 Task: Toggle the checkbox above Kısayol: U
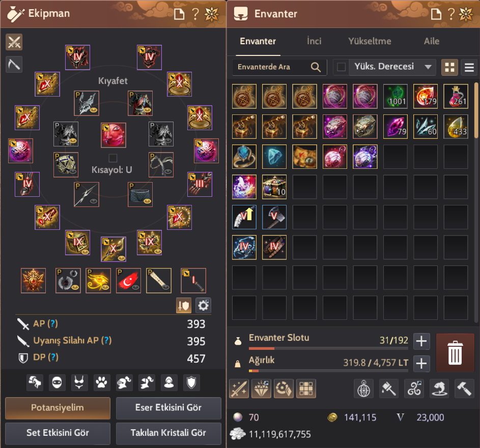(113, 158)
